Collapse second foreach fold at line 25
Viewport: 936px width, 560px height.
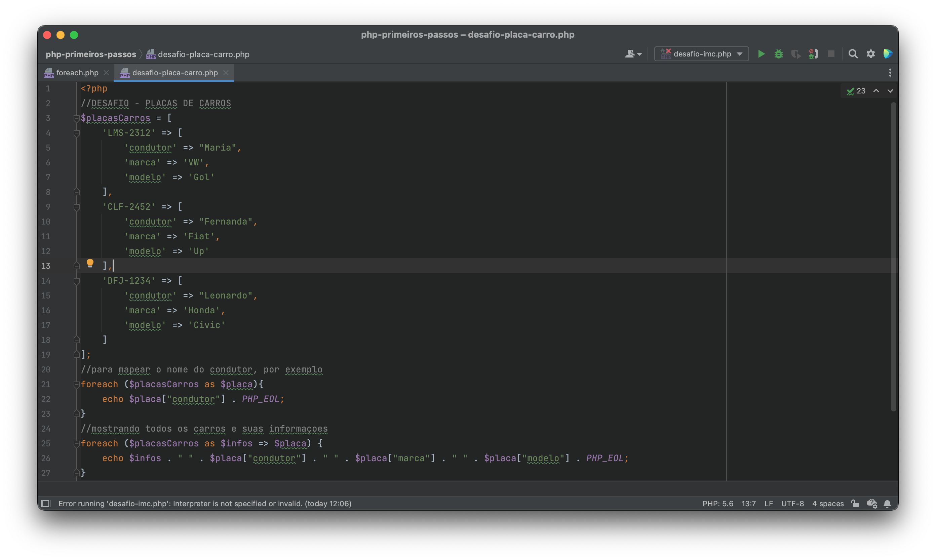click(76, 444)
